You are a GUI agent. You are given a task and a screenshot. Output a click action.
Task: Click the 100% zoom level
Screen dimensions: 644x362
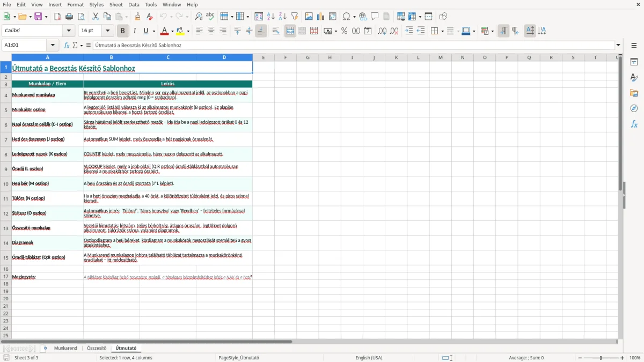tap(635, 358)
